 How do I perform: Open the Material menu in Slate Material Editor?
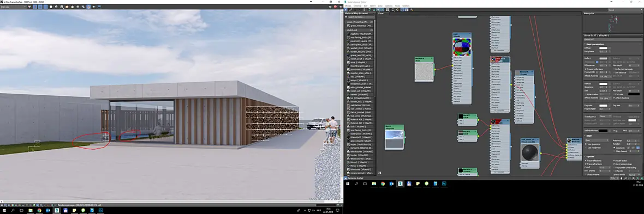pos(357,6)
